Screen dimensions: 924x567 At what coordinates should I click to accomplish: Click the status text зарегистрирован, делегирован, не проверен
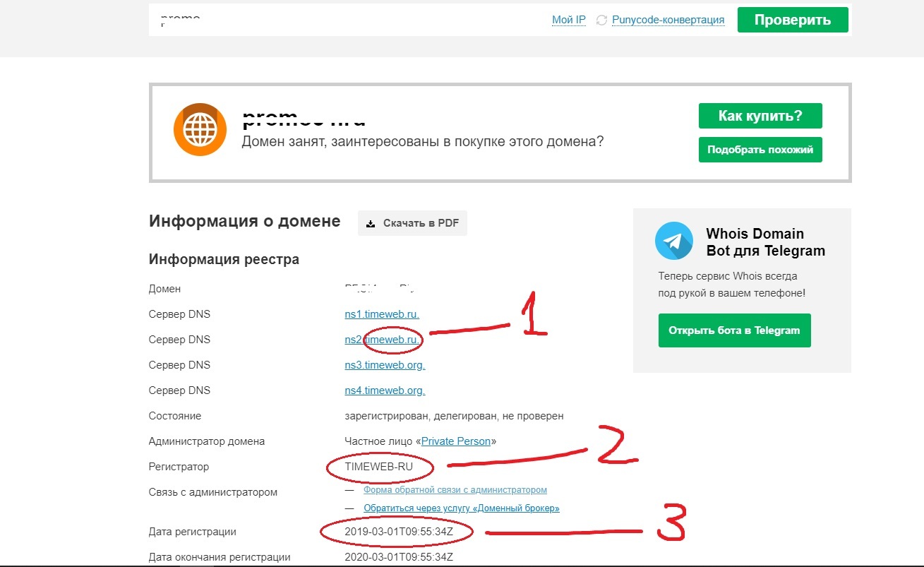click(x=454, y=416)
